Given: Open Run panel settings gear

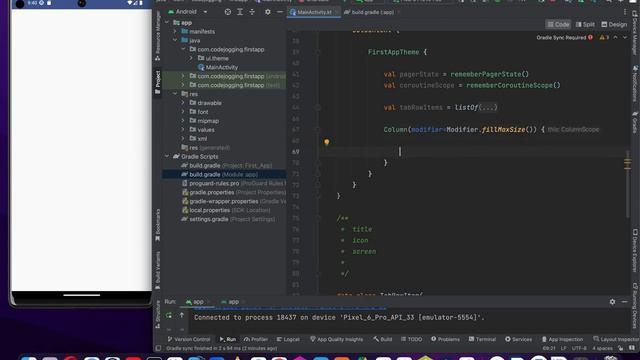Looking at the screenshot, I should coord(612,302).
